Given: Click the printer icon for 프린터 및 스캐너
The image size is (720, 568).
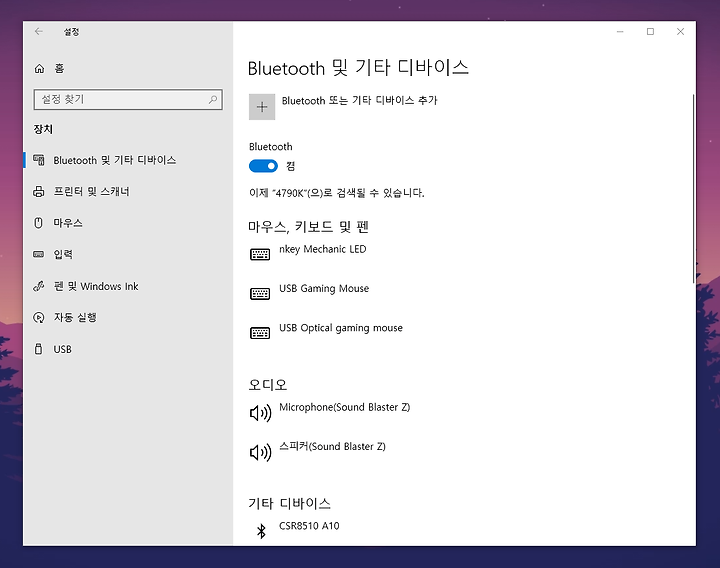Looking at the screenshot, I should tap(39, 191).
